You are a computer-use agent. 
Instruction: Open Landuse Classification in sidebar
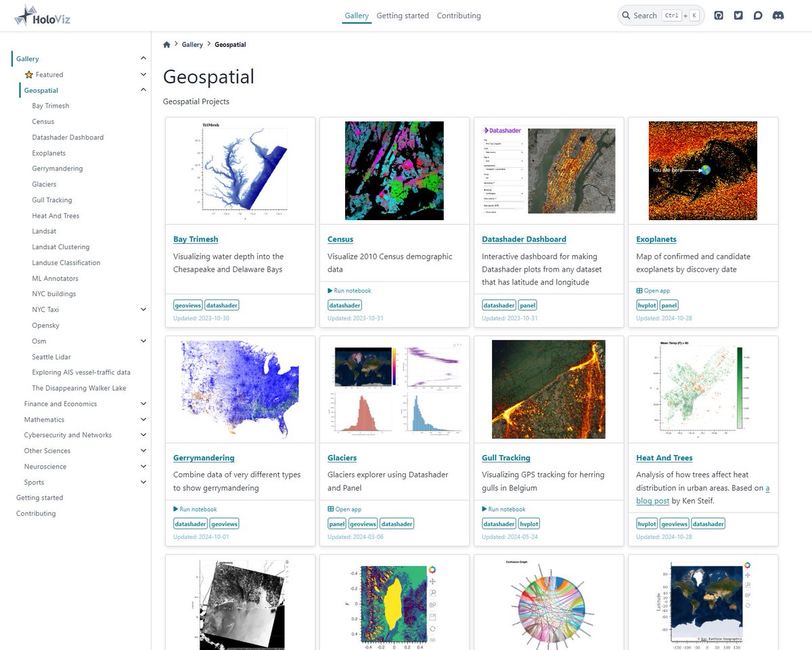[x=66, y=263]
